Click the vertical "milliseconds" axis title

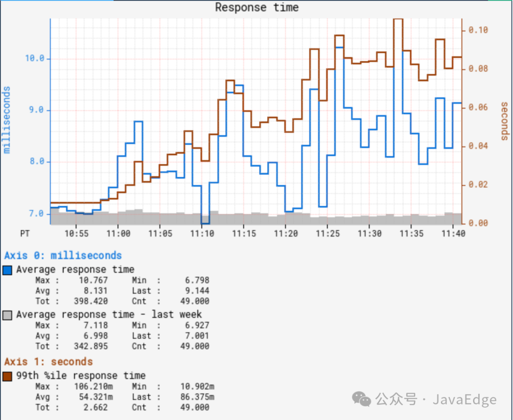point(7,120)
